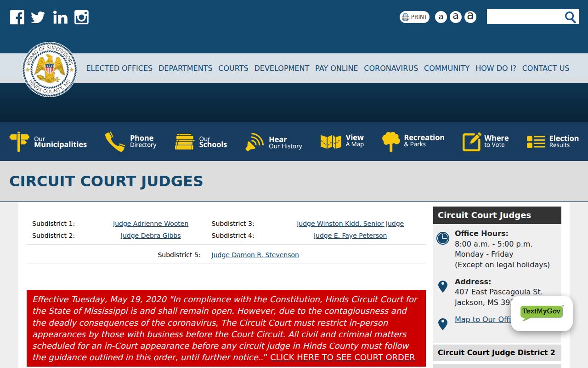The width and height of the screenshot is (588, 368).
Task: Open the Pay Online menu
Action: (336, 68)
